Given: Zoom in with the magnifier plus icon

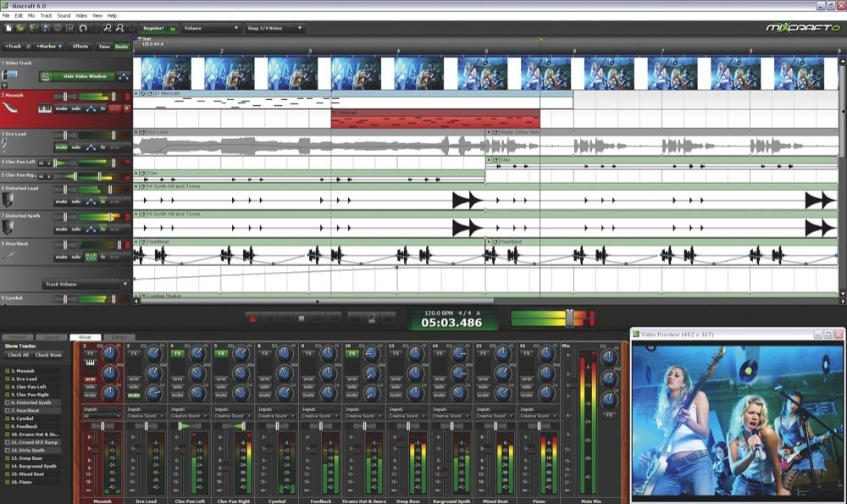Looking at the screenshot, I should (x=120, y=28).
